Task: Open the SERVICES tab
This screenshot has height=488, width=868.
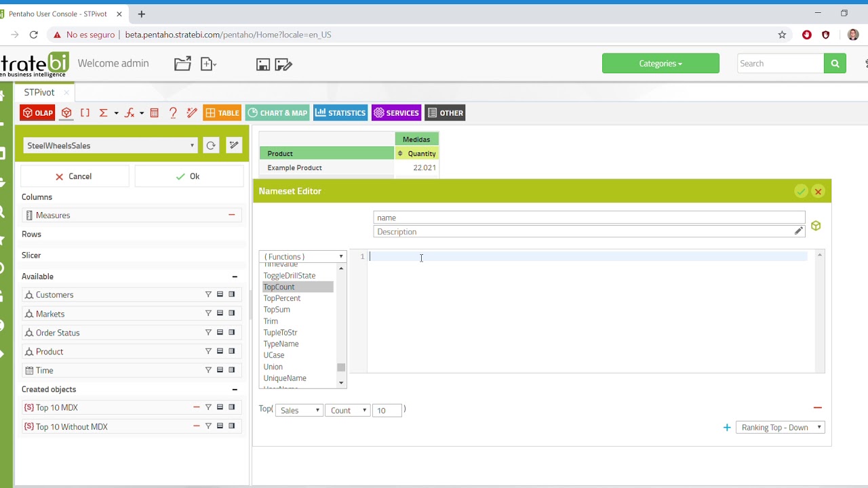Action: [397, 113]
